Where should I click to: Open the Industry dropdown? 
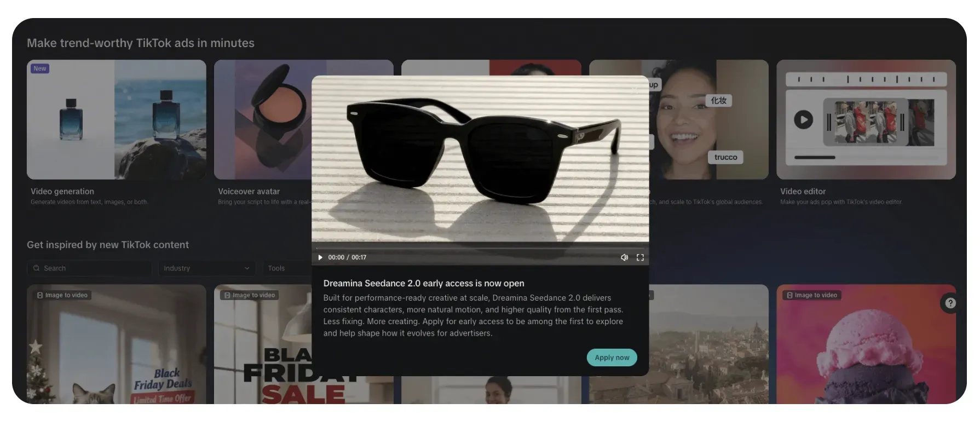206,268
